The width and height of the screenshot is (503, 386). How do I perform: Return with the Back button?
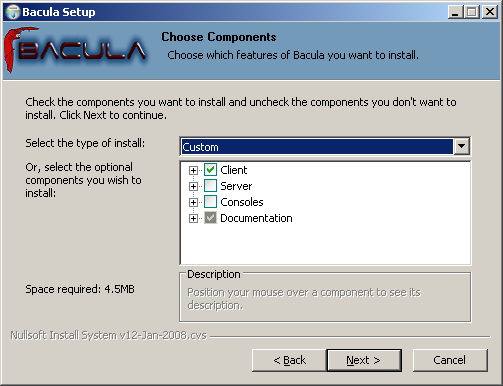point(289,360)
